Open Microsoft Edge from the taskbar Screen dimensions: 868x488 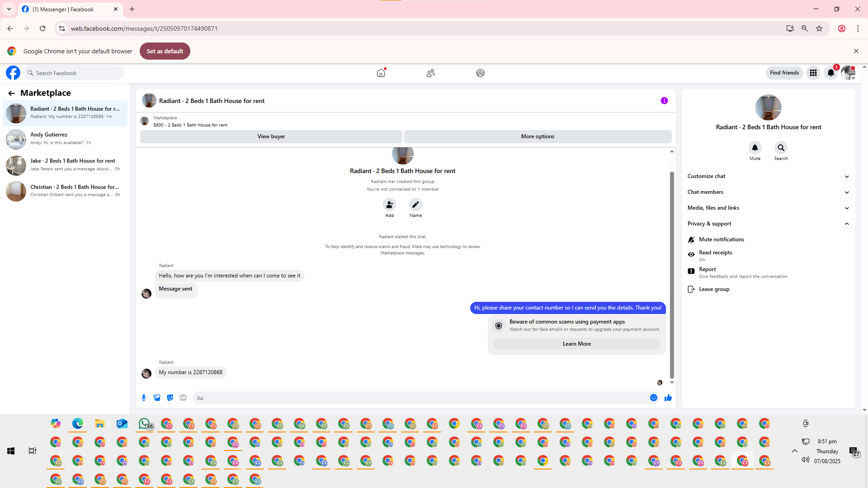[x=78, y=424]
